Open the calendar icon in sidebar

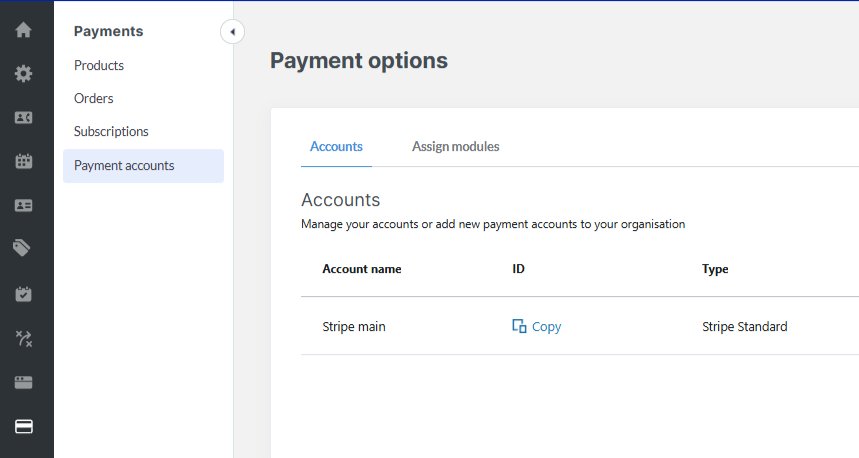[23, 161]
